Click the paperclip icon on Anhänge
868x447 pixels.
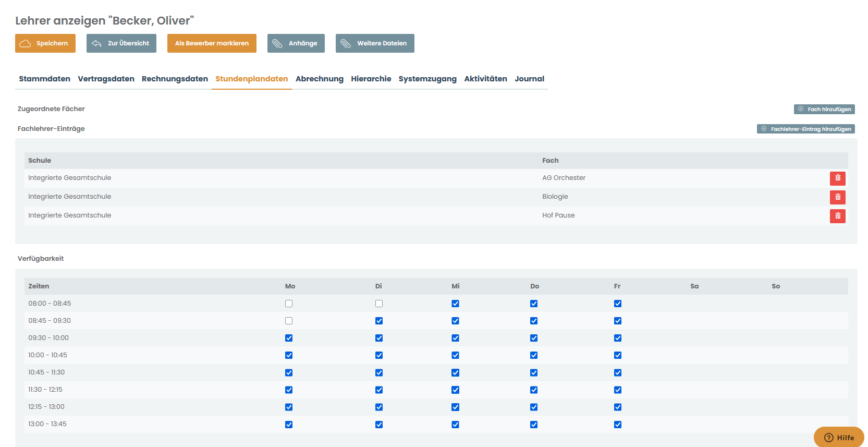click(277, 43)
